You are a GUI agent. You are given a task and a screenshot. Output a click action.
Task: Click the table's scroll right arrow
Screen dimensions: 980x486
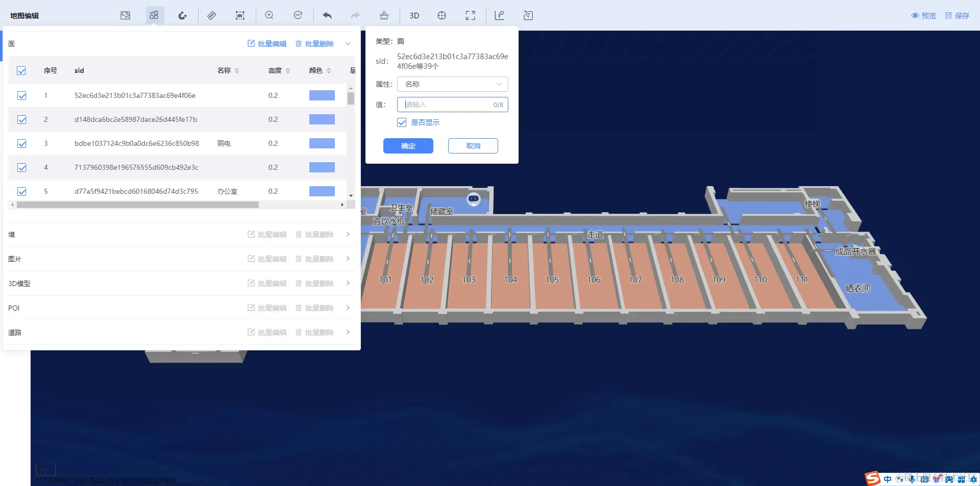coord(342,204)
